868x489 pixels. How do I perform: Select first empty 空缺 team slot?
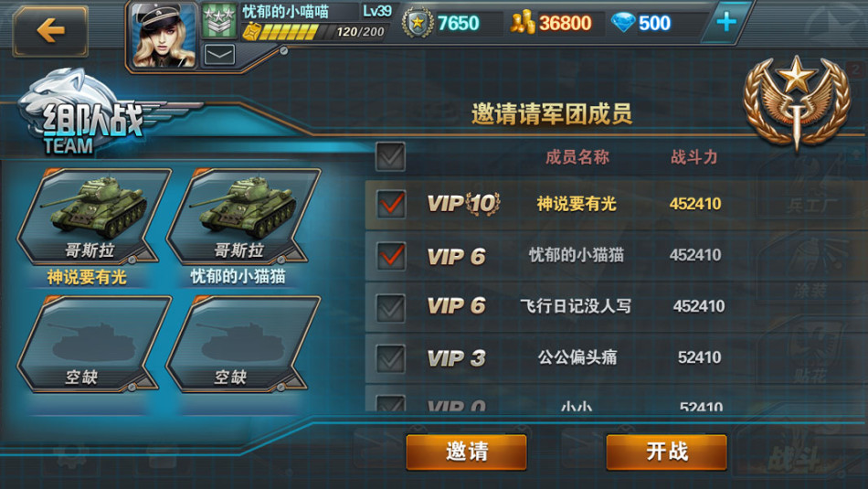pos(93,344)
